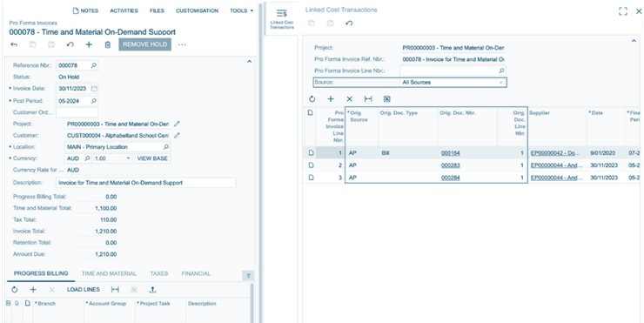Open the Reference Nbr. lookup search
Viewport: 644px width, 323px height.
94,65
